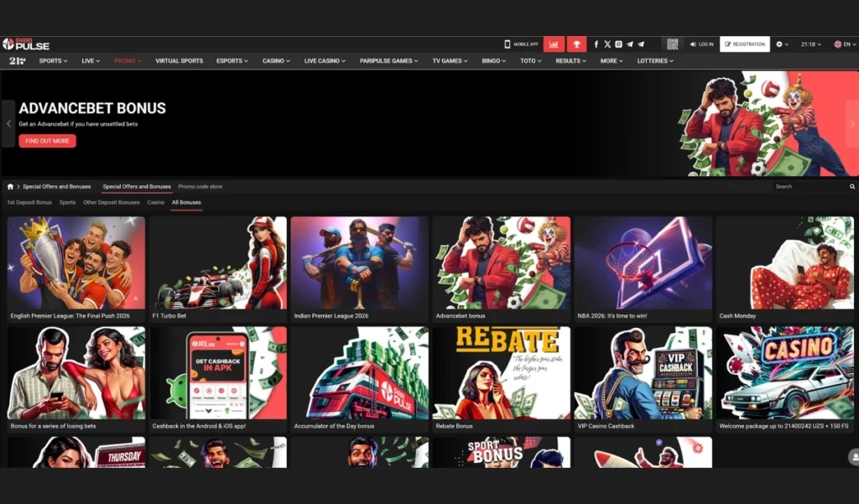Click the Log In button
Image resolution: width=859 pixels, height=504 pixels.
click(702, 44)
